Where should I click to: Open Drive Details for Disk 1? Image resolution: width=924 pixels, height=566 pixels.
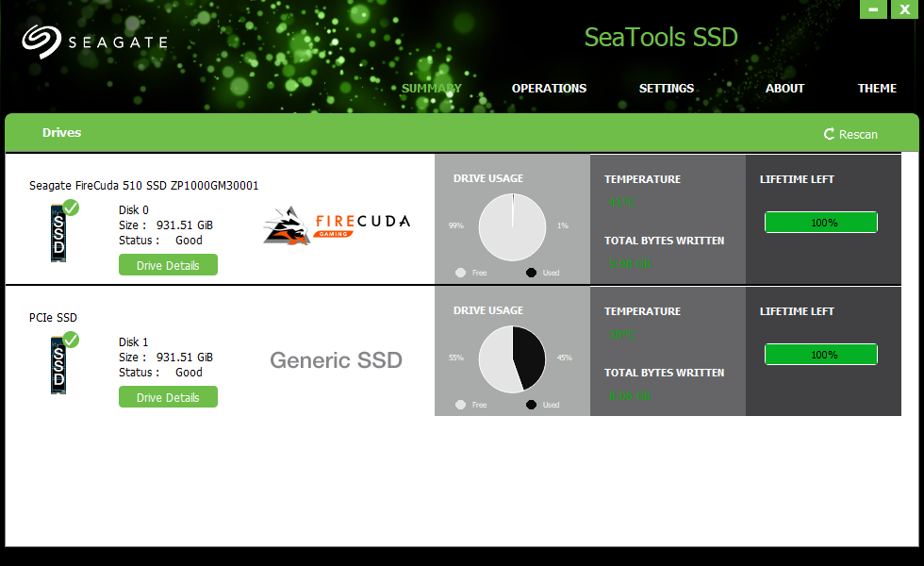(x=168, y=397)
